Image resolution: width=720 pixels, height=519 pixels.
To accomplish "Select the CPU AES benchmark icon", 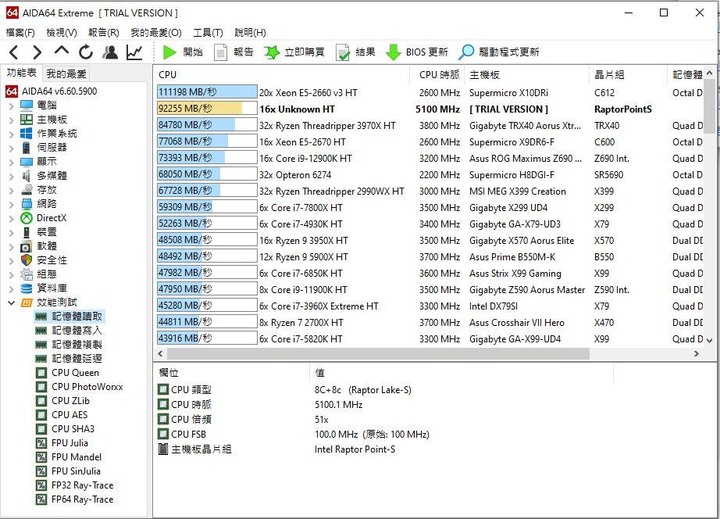I will click(x=41, y=415).
